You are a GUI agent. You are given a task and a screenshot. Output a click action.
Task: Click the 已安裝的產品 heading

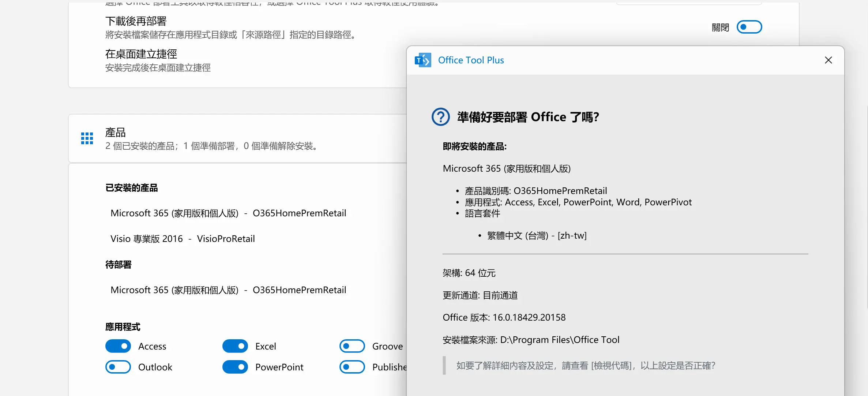click(132, 188)
